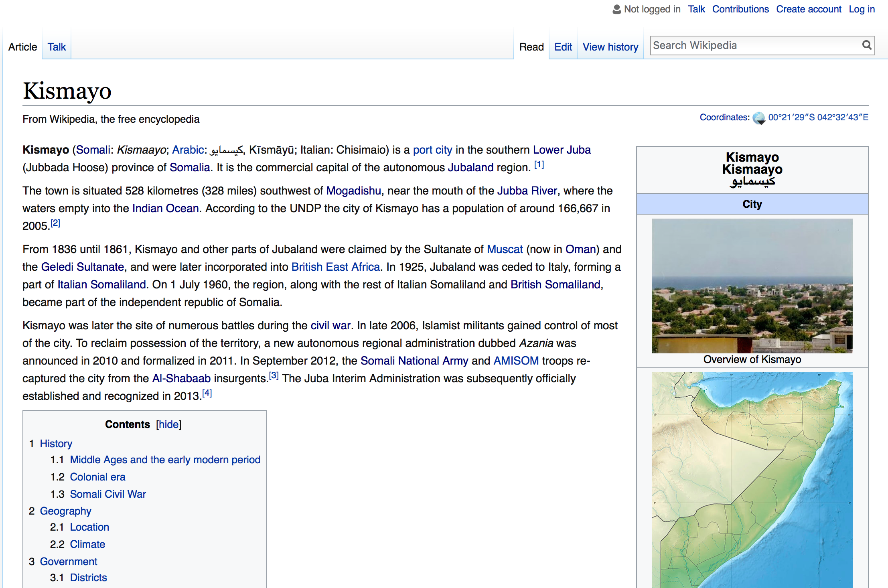Open the port city link
This screenshot has width=888, height=588.
coord(432,150)
